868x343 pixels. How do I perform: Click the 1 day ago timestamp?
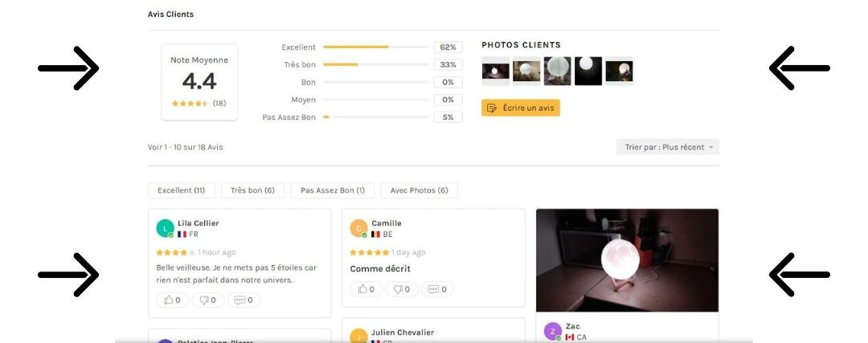[408, 252]
